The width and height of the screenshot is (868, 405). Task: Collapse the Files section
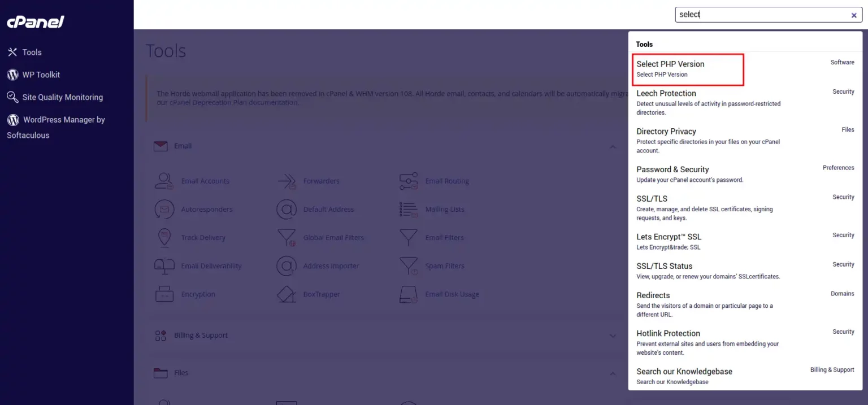[613, 373]
